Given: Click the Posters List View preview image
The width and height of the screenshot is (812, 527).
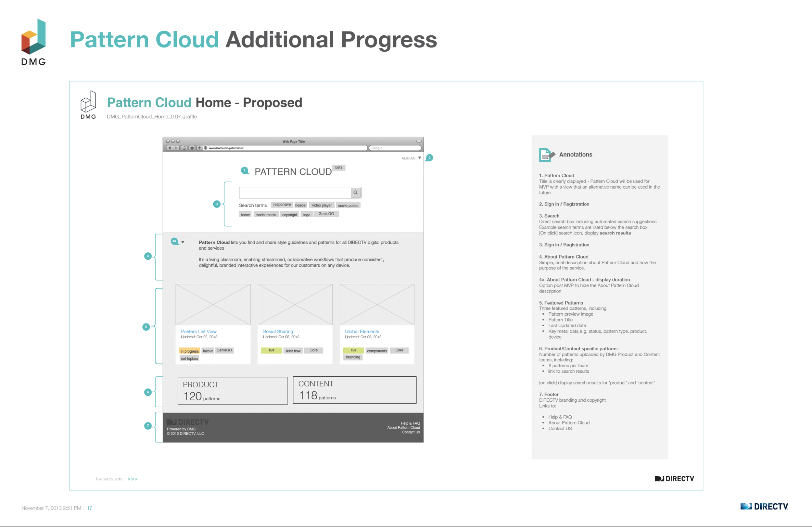Looking at the screenshot, I should [x=213, y=305].
